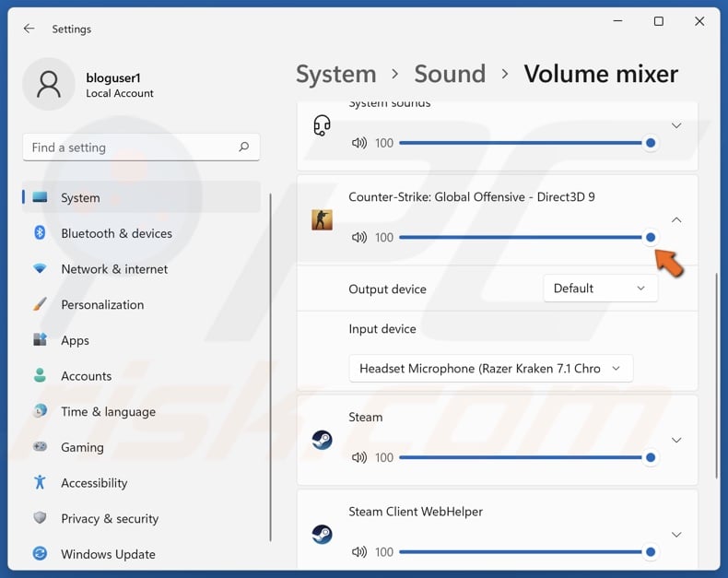The height and width of the screenshot is (578, 728).
Task: Click the Steam app icon
Action: (x=322, y=440)
